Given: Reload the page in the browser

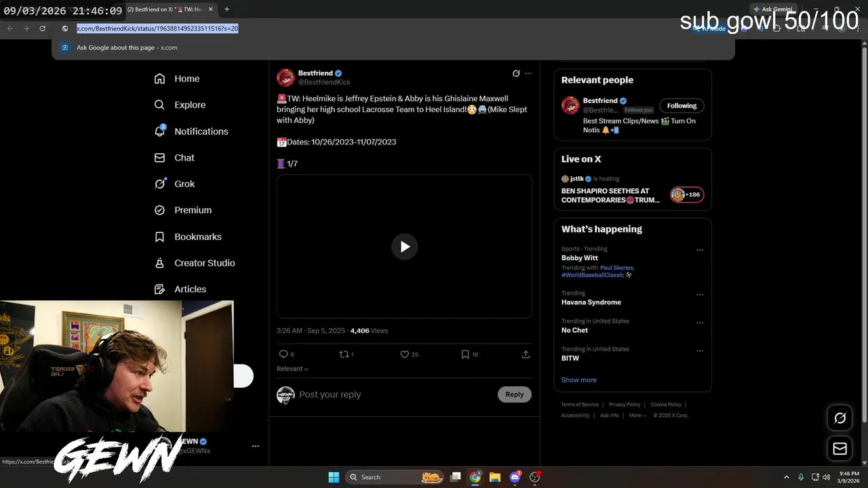Looking at the screenshot, I should coord(42,28).
